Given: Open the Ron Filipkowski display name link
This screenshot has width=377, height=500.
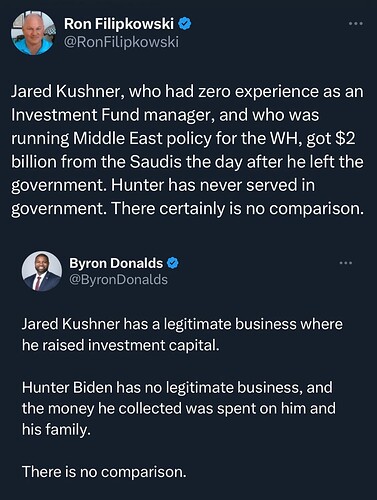Looking at the screenshot, I should coord(119,24).
